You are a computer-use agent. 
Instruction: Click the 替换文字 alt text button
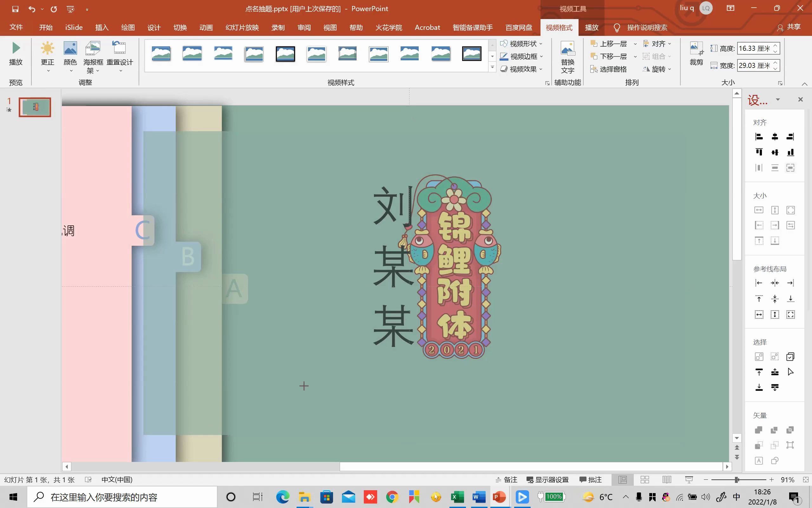567,57
